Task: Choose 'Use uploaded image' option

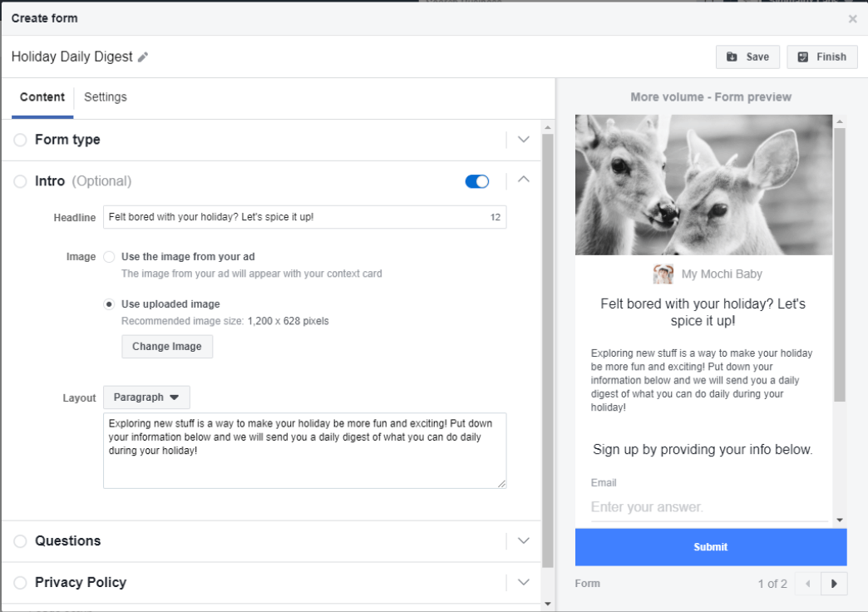Action: pyautogui.click(x=109, y=304)
